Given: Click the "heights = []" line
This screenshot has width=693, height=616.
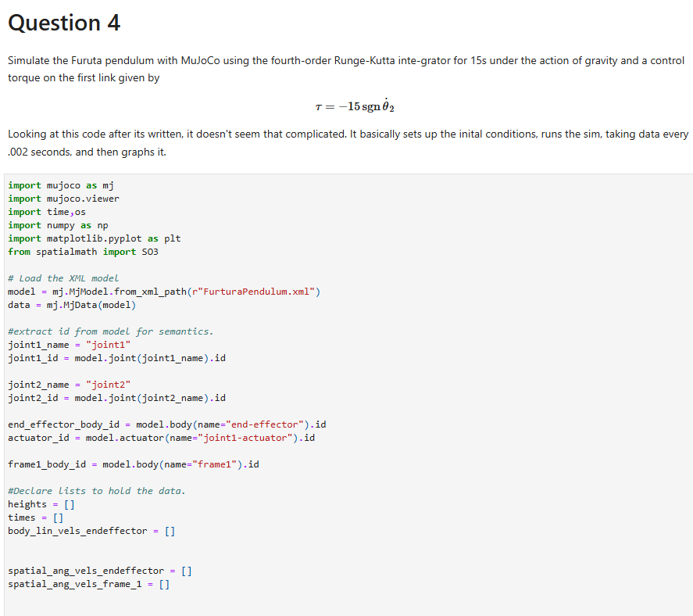Looking at the screenshot, I should click(x=41, y=503).
